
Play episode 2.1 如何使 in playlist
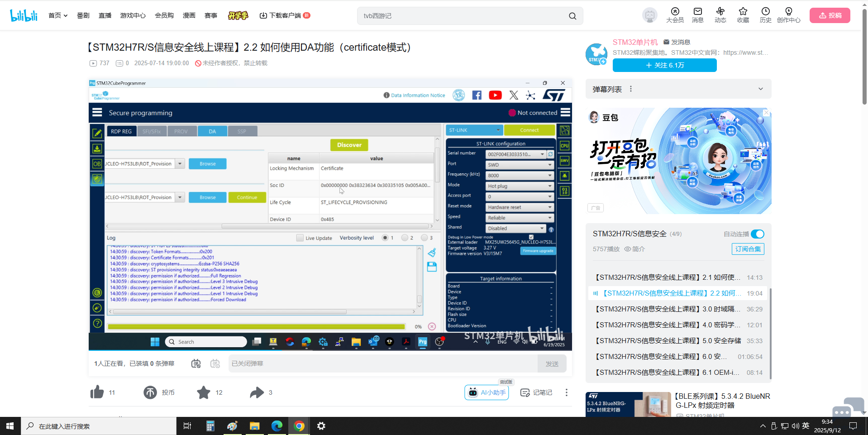[678, 277]
